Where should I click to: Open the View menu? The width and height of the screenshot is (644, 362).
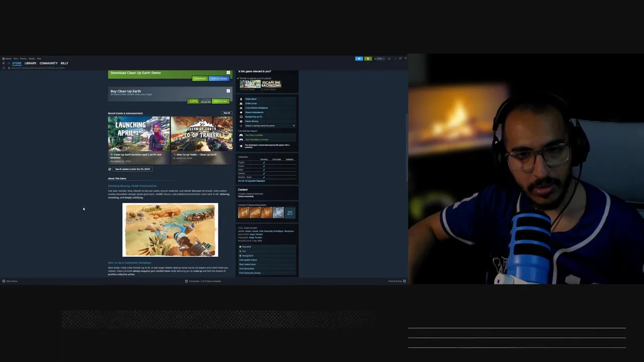[16, 58]
